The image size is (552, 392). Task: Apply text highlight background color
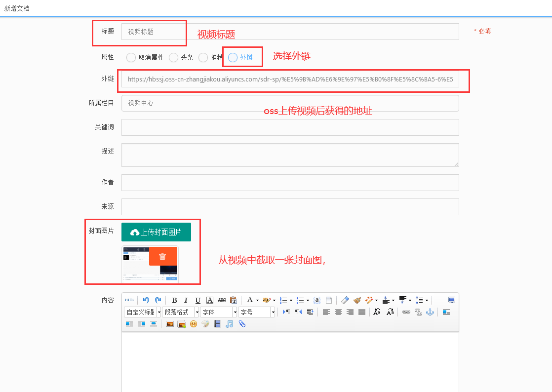pos(267,300)
